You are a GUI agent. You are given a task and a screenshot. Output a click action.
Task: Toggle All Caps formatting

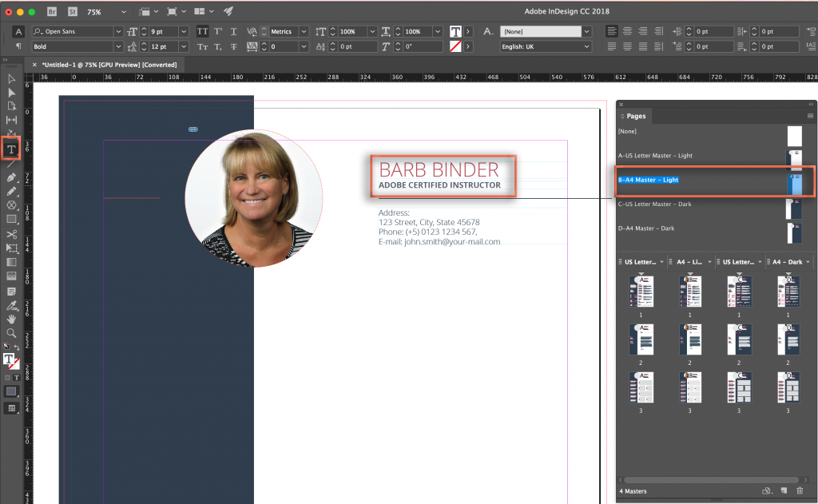[202, 31]
